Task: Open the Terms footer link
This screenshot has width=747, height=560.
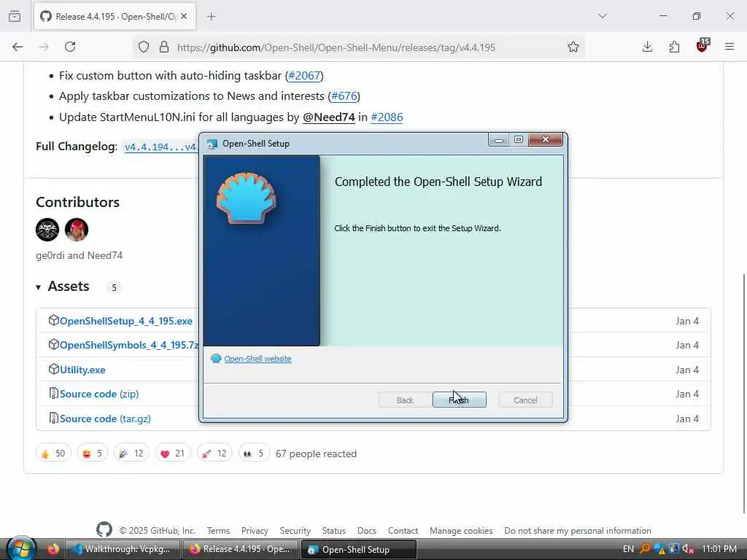Action: pos(218,531)
